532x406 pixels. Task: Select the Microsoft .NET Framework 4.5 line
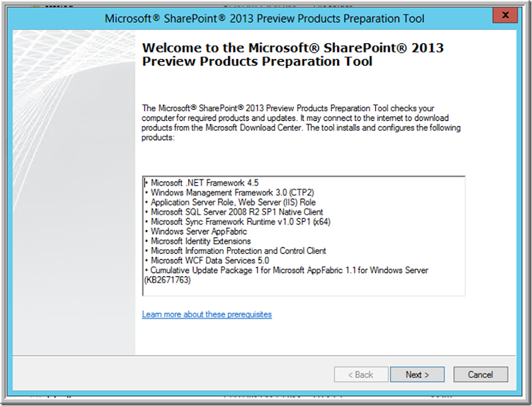tap(201, 183)
